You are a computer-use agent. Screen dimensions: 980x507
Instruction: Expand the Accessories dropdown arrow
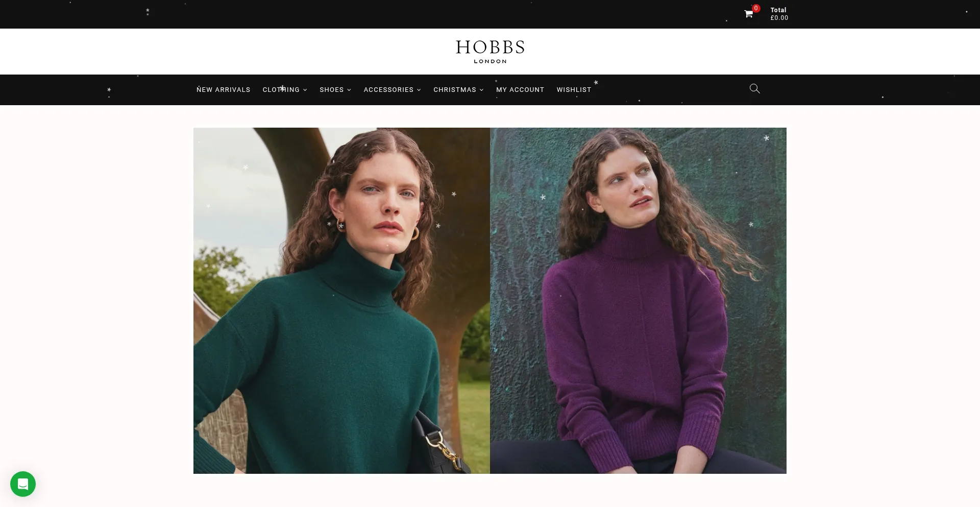(x=419, y=90)
